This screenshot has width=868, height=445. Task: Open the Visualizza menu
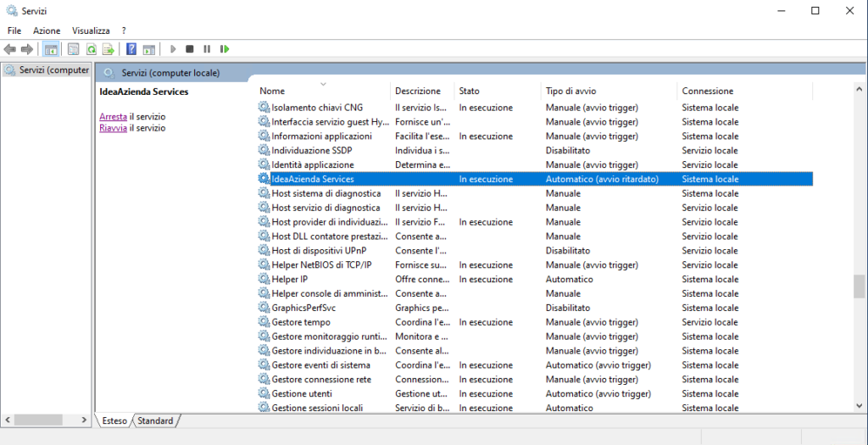[91, 31]
